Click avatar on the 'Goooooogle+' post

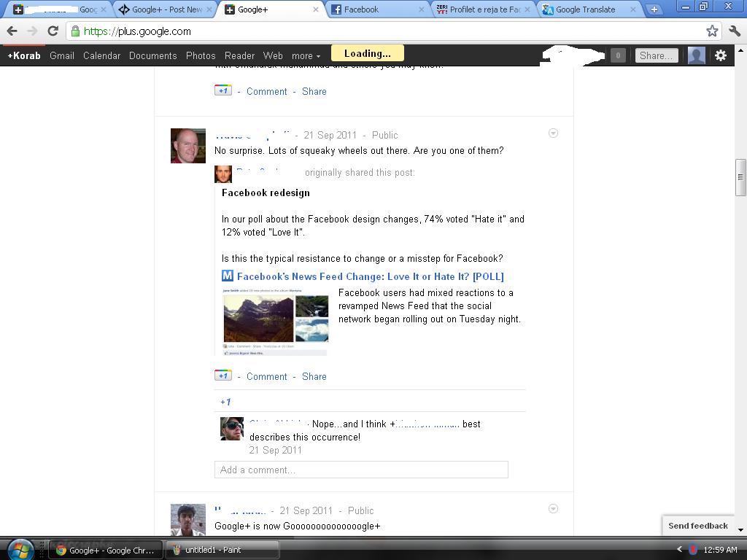click(188, 519)
